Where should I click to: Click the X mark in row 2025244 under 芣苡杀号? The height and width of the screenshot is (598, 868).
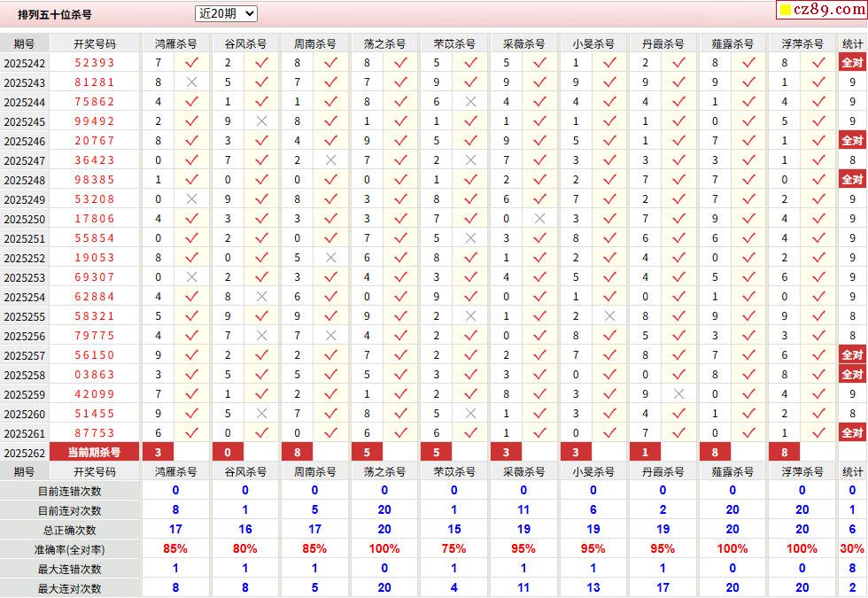click(x=470, y=102)
